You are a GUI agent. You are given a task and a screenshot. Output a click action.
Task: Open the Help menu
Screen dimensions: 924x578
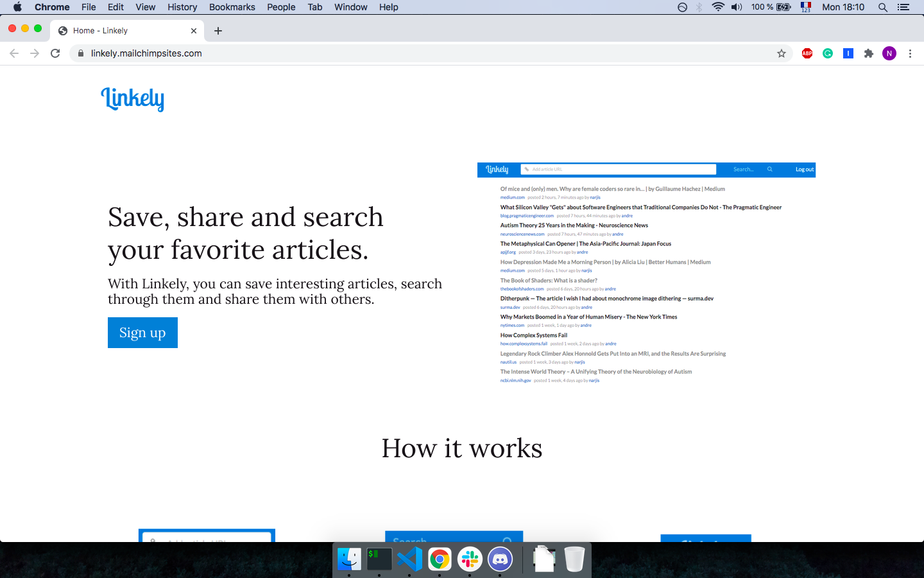[389, 7]
